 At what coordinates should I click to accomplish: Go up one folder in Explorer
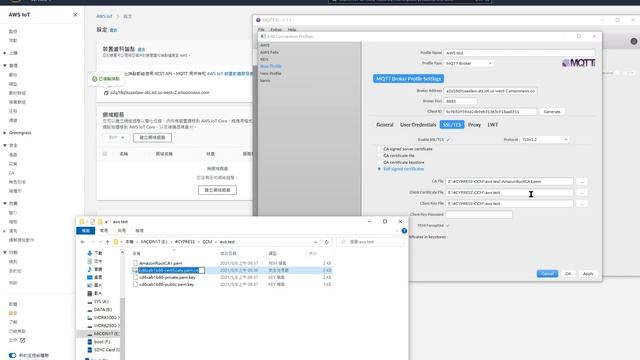pos(108,242)
